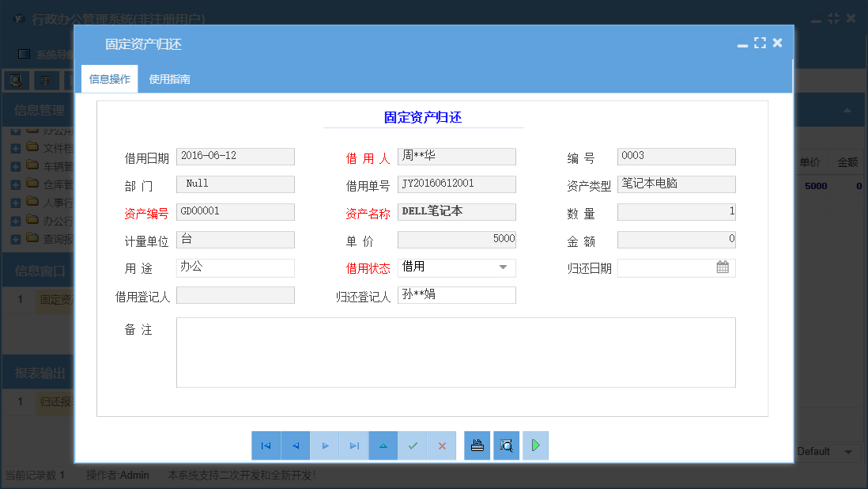
Task: Cancel editing with the red X icon
Action: pos(442,445)
